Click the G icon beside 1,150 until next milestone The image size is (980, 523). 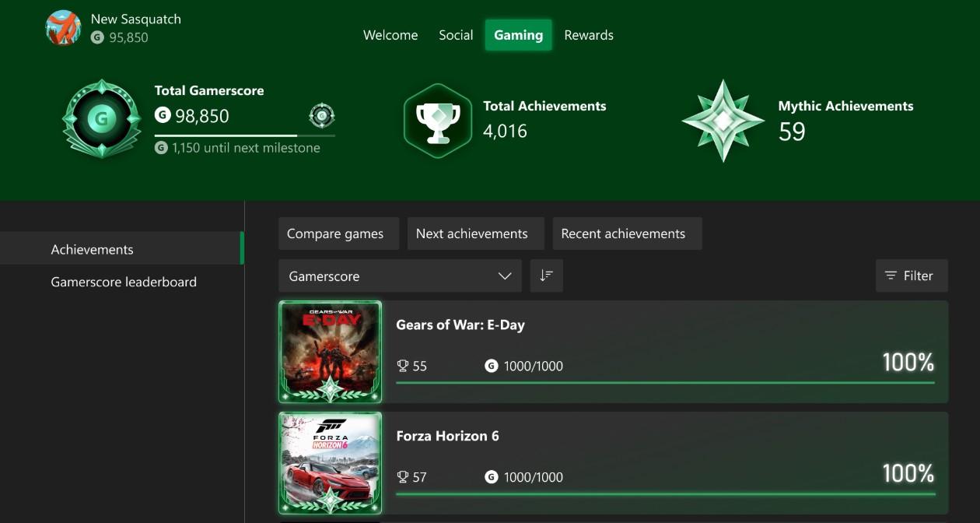tap(161, 147)
